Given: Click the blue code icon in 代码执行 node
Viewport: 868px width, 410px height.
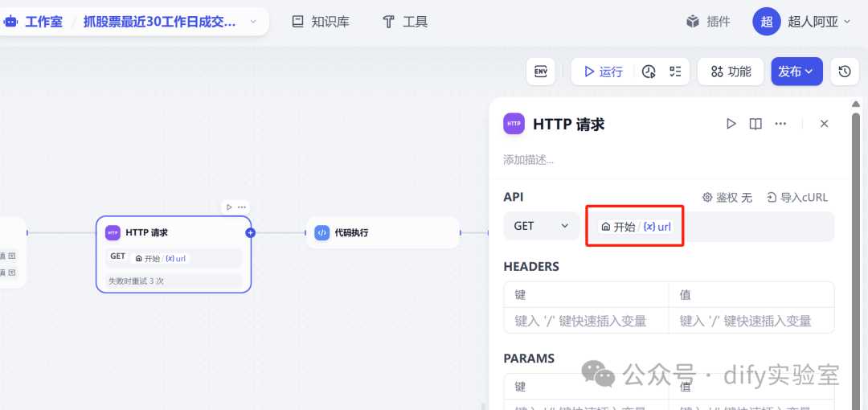Looking at the screenshot, I should [x=322, y=232].
